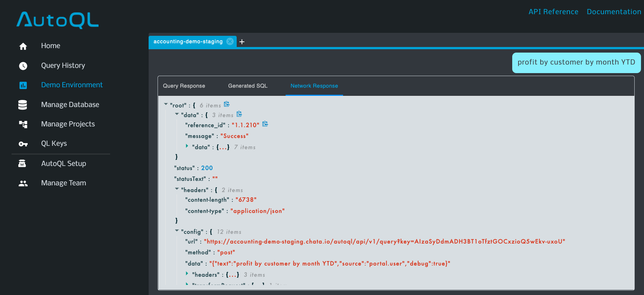Expand the nested "data" 7 items node

pyautogui.click(x=187, y=146)
